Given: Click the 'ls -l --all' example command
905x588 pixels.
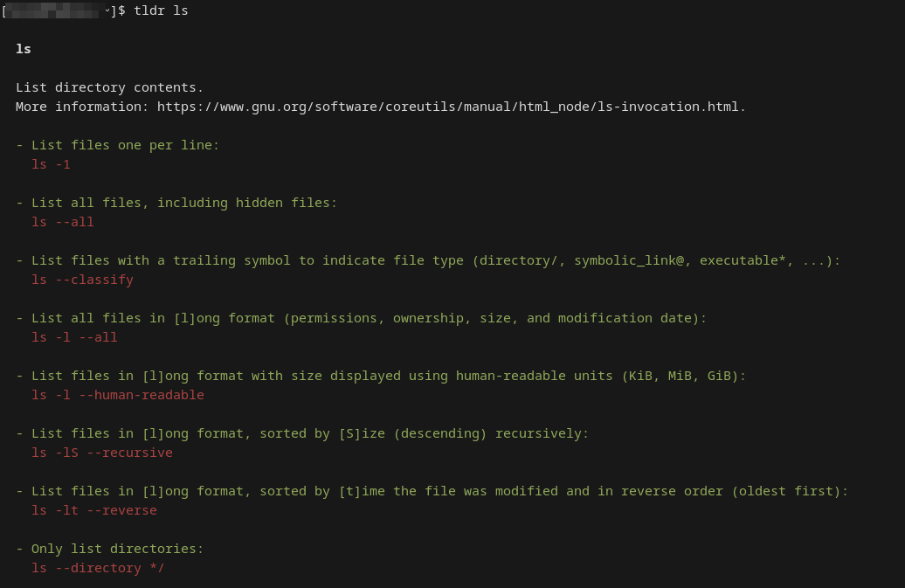Looking at the screenshot, I should coord(74,337).
